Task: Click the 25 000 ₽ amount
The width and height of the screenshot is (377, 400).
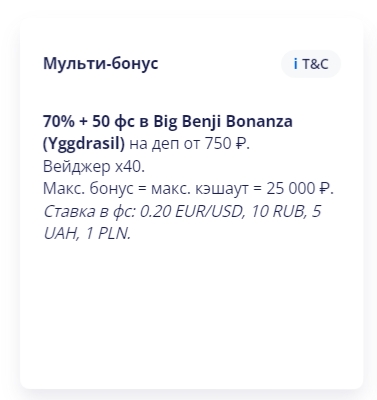Action: pos(300,189)
